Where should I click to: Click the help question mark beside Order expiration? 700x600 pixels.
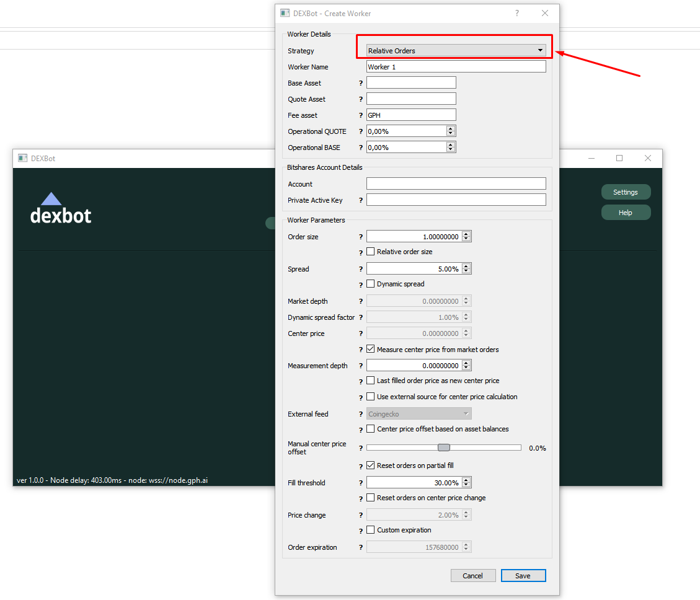[x=361, y=547]
